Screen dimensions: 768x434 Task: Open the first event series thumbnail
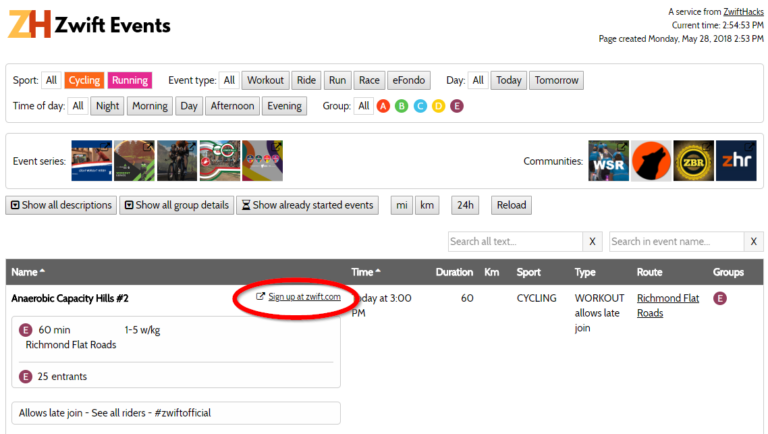coord(92,161)
